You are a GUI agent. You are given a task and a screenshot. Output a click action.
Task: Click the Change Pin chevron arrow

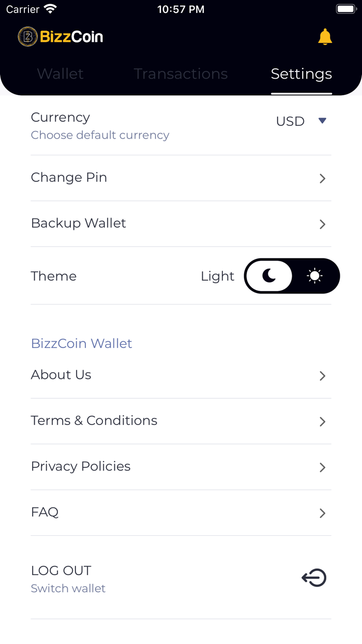point(322,179)
